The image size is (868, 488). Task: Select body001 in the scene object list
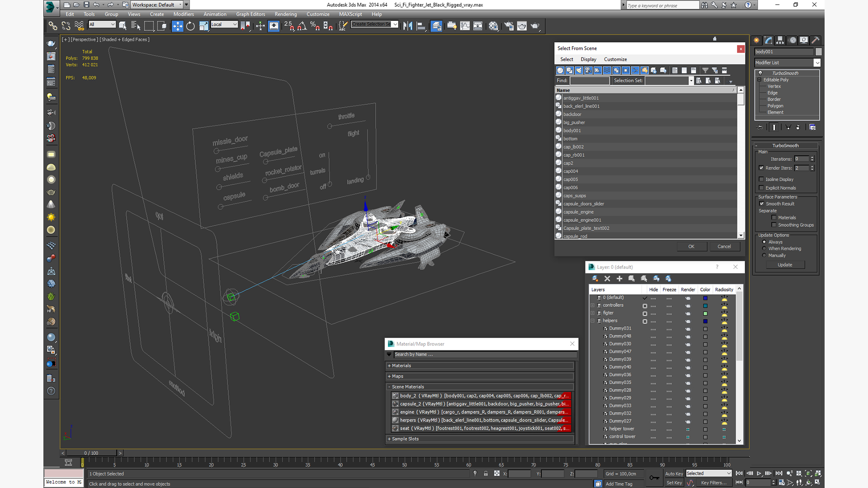point(646,131)
